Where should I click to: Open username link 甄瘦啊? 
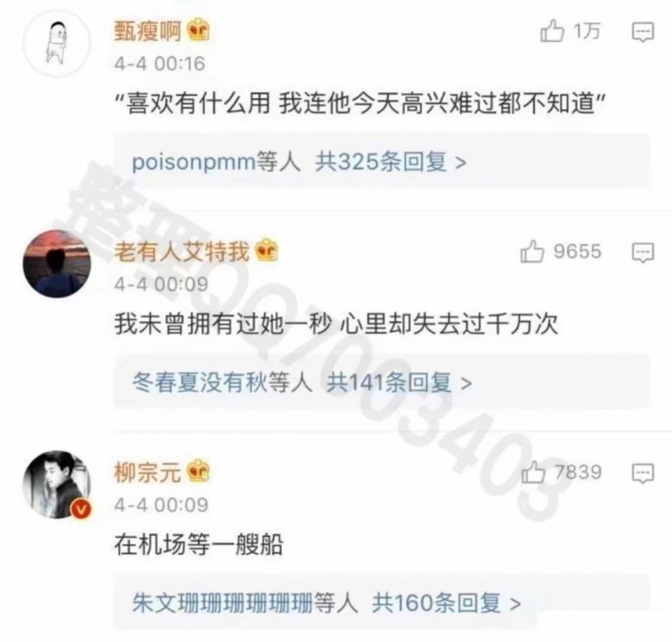[148, 31]
